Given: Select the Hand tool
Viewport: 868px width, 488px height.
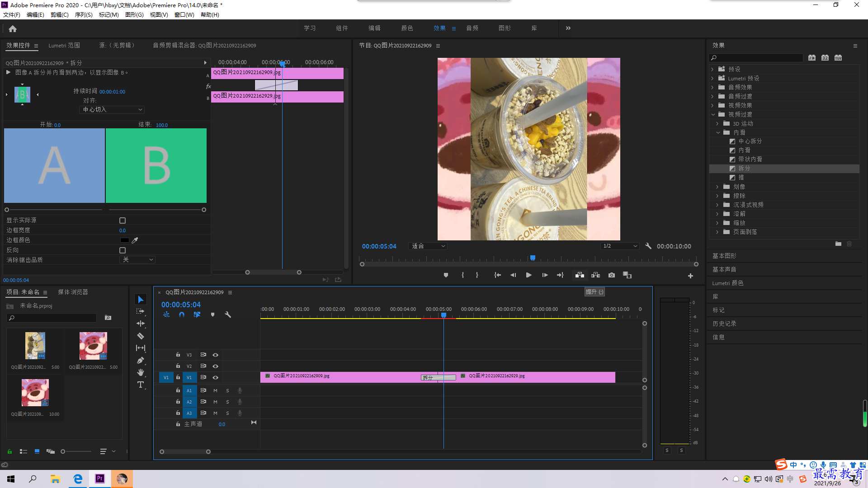Looking at the screenshot, I should click(x=141, y=372).
